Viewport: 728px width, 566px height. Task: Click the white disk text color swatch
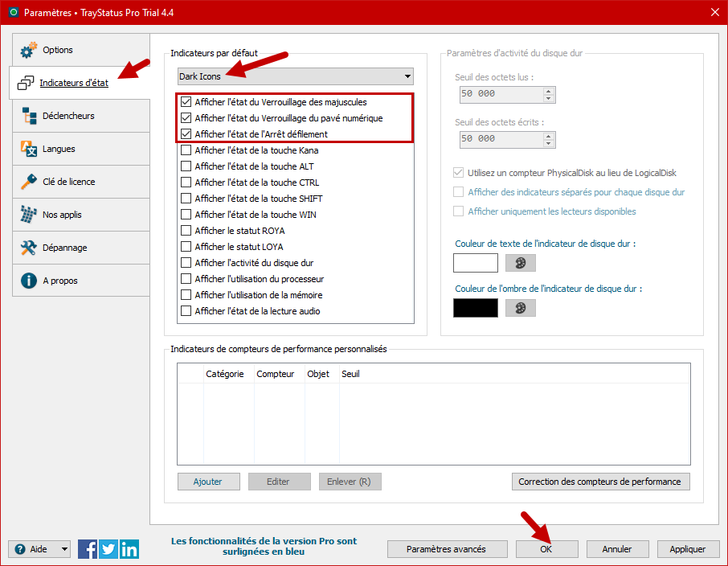click(476, 263)
